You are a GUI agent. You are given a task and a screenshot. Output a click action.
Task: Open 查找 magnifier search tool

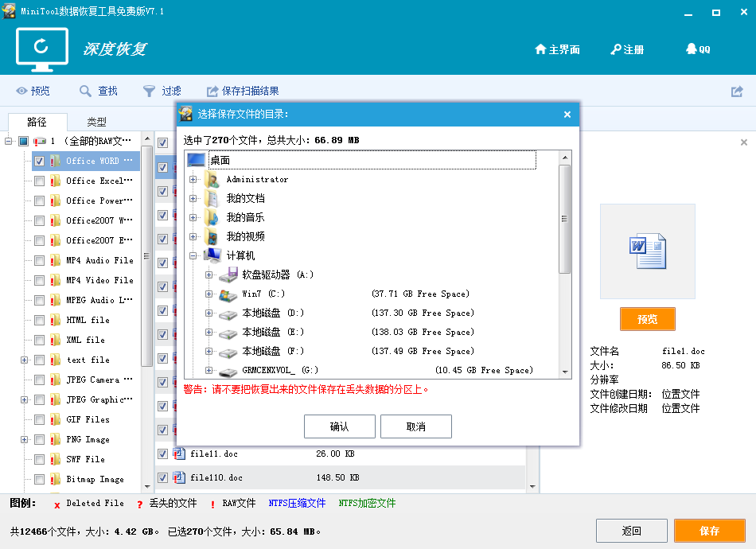click(85, 91)
